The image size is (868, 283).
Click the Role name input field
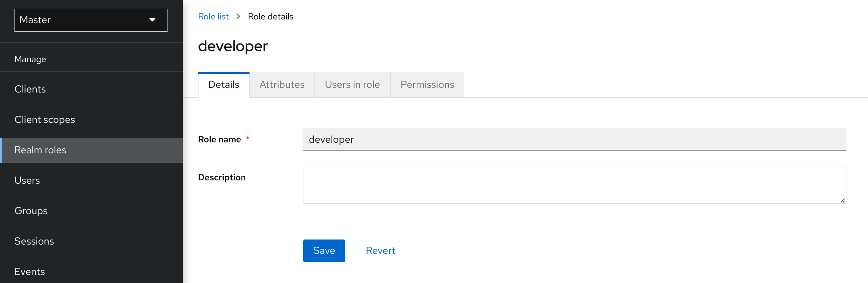574,139
